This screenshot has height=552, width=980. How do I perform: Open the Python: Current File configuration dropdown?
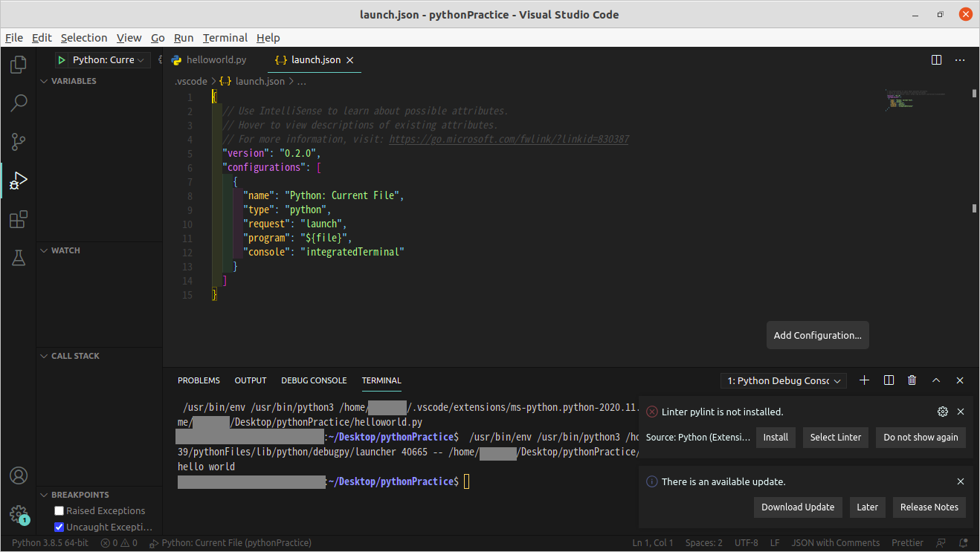109,60
